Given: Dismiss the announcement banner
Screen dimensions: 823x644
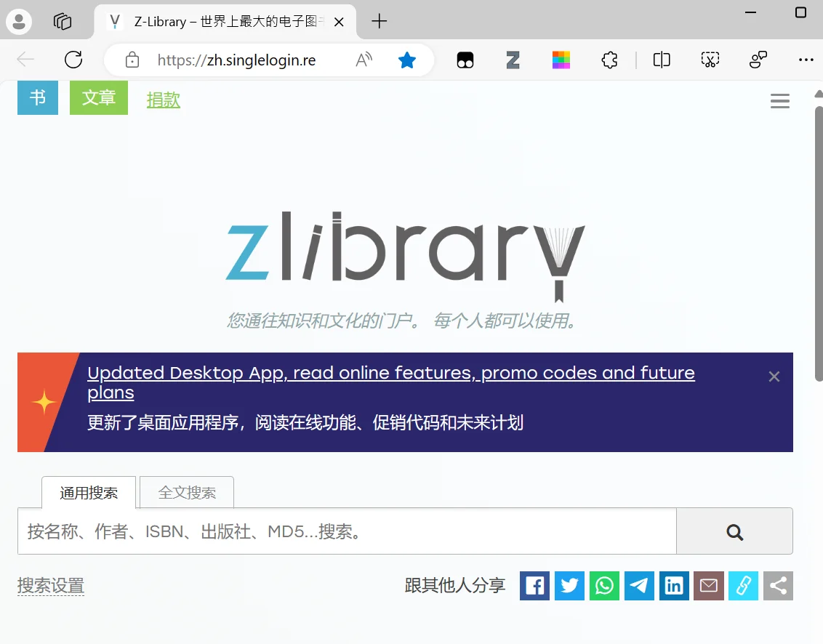Looking at the screenshot, I should pyautogui.click(x=774, y=377).
